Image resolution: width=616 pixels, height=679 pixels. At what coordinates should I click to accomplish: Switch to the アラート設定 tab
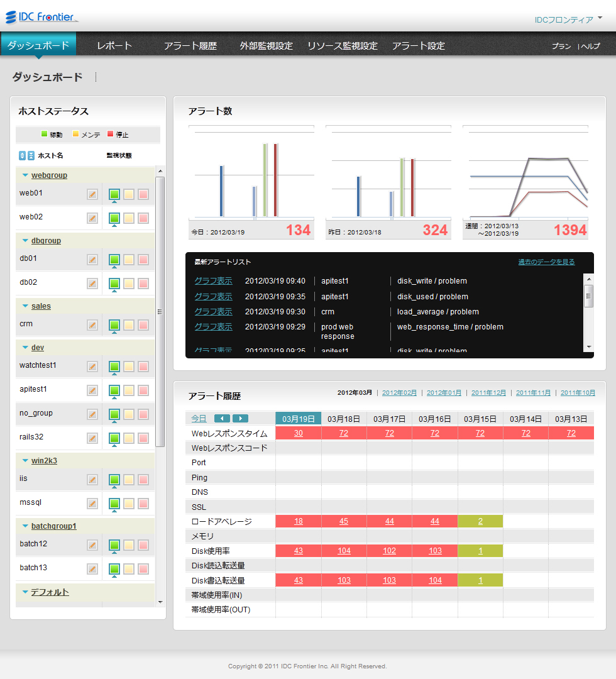click(x=418, y=46)
